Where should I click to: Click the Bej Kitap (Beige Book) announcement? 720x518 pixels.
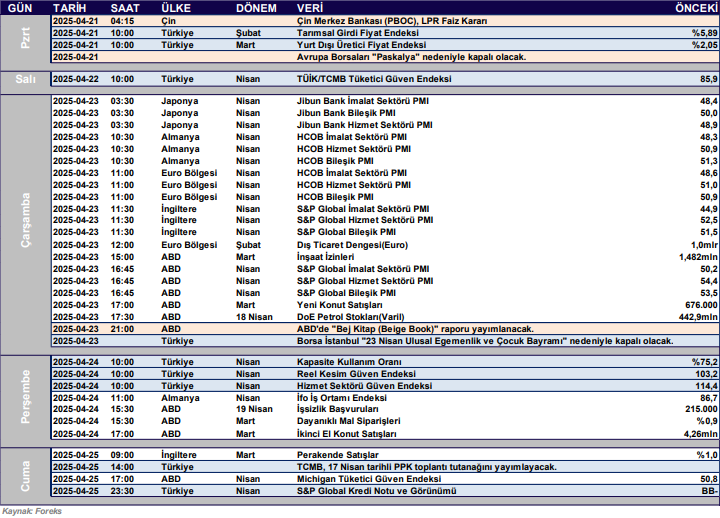(415, 328)
